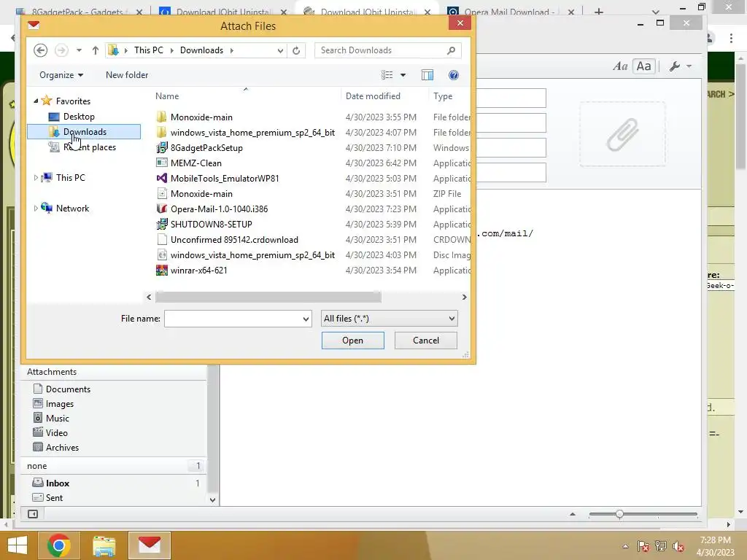Click the Windows Start button
The width and height of the screenshot is (747, 560).
(x=18, y=545)
